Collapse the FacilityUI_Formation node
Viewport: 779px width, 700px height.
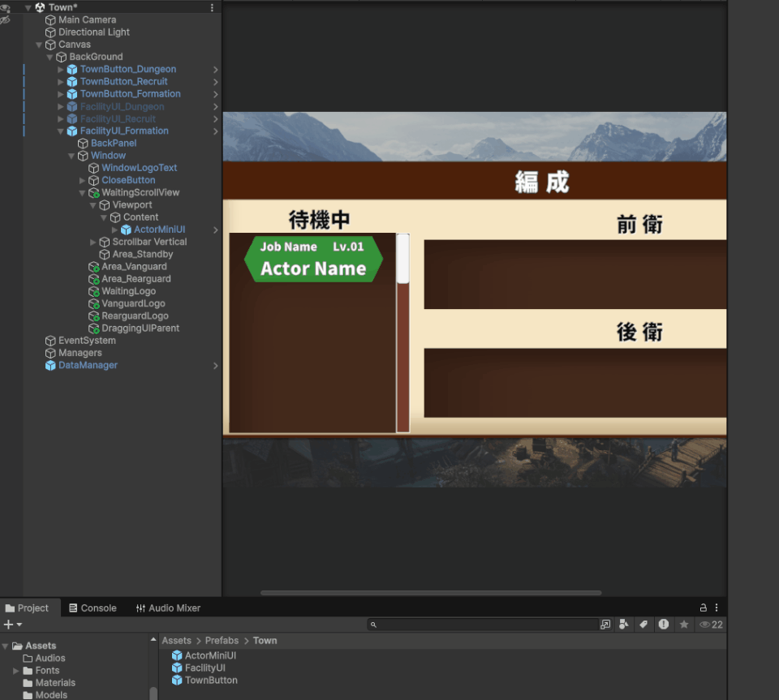(61, 131)
